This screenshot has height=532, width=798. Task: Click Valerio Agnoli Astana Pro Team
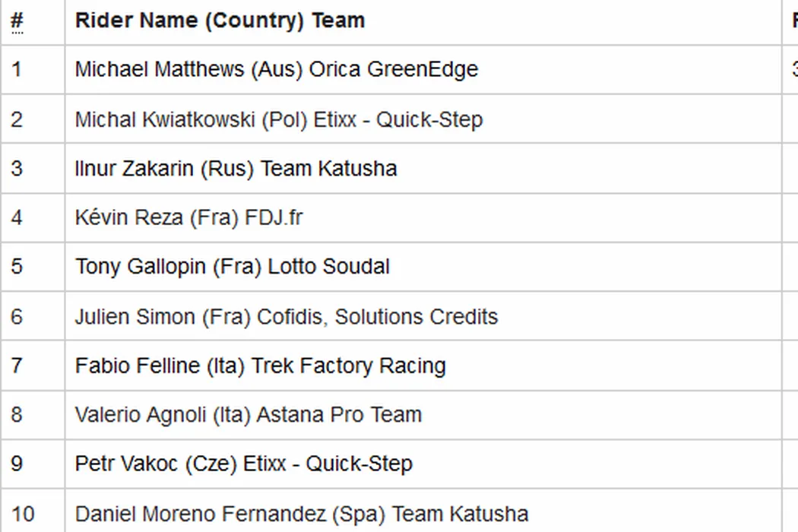click(x=248, y=415)
